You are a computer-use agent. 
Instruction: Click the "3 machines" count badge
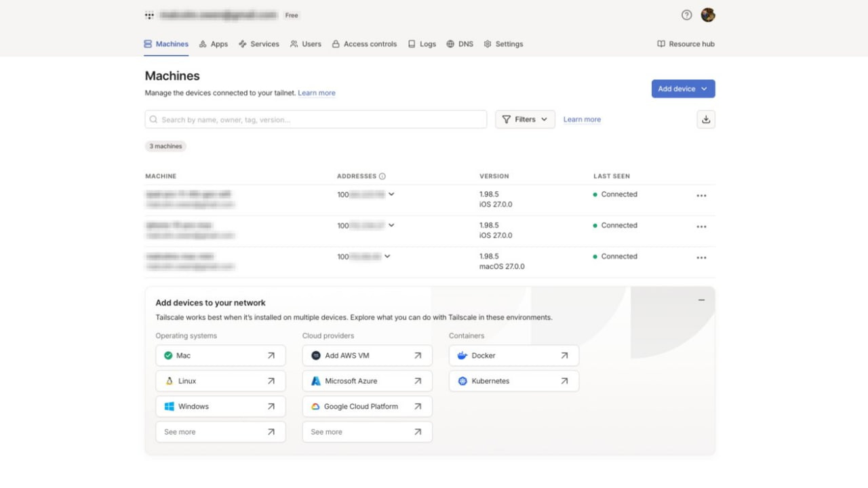tap(165, 146)
